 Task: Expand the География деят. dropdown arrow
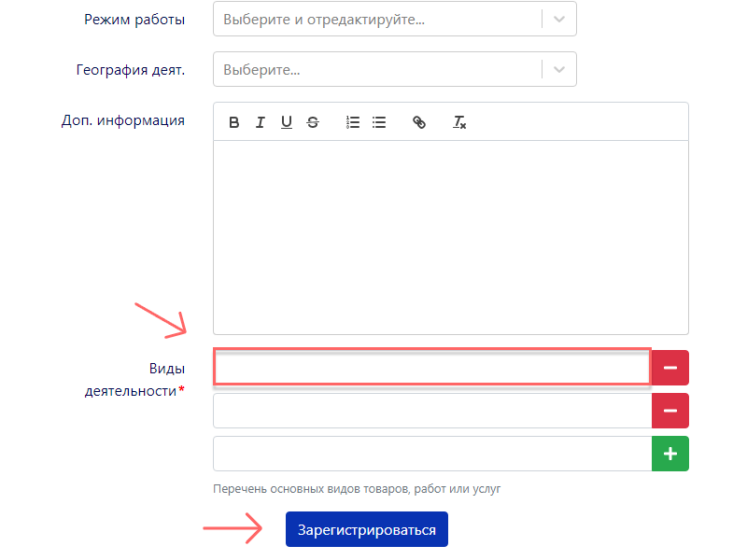pyautogui.click(x=559, y=69)
